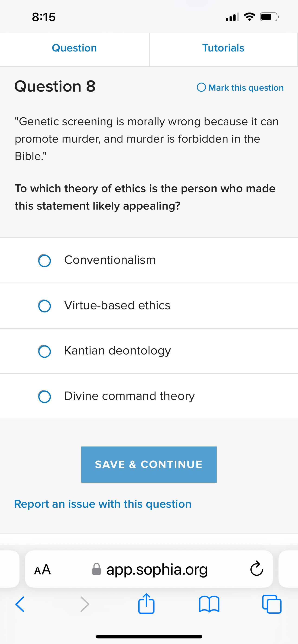Tap the Wi-Fi icon in the status bar
Image resolution: width=298 pixels, height=644 pixels.
(249, 16)
